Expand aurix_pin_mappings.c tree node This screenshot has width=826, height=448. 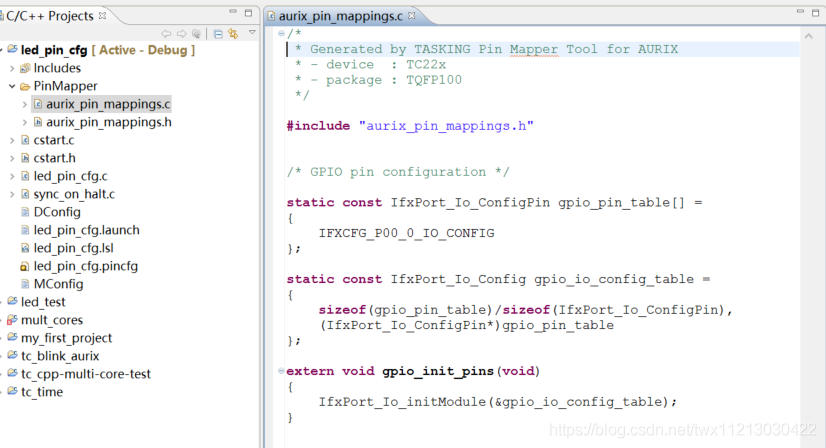(x=25, y=104)
